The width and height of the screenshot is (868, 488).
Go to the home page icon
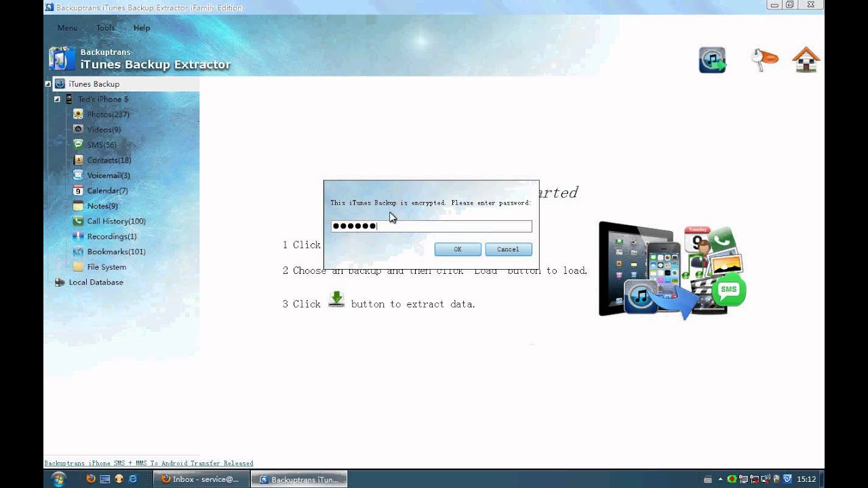click(x=806, y=60)
